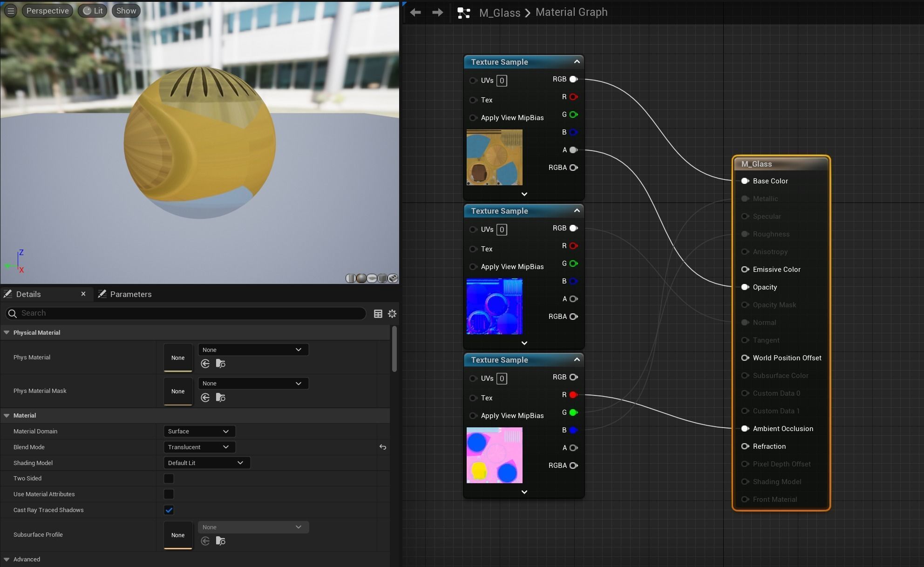Open Details settings gear icon
The height and width of the screenshot is (567, 924).
click(x=392, y=314)
